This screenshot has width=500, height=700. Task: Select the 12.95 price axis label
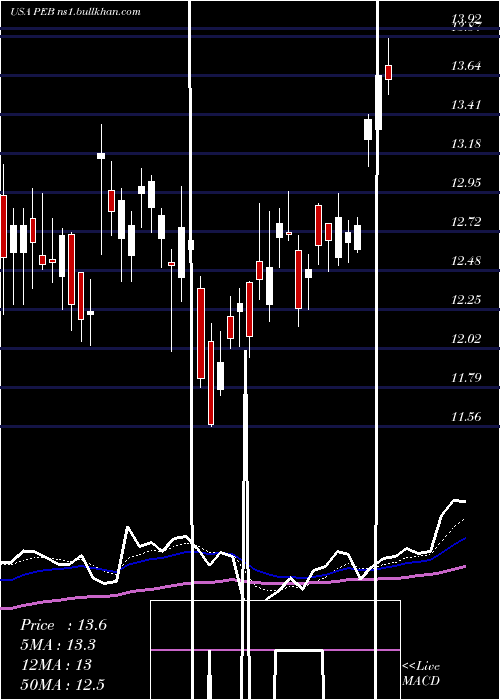(467, 183)
